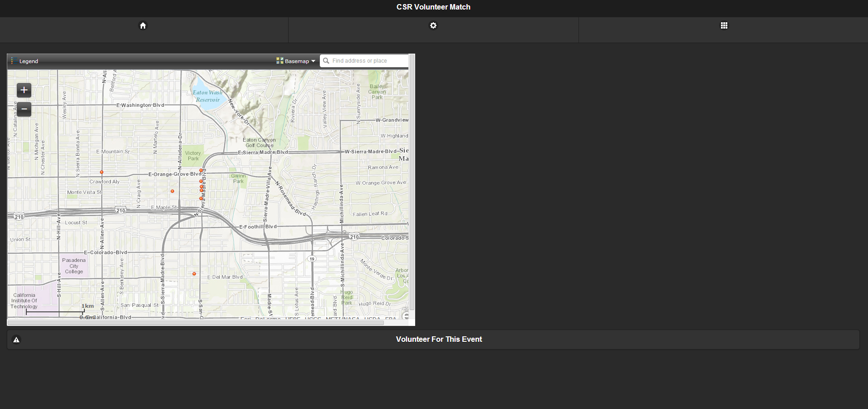This screenshot has height=409, width=868.
Task: Click the W Orange Grove Ave label
Action: 381,183
